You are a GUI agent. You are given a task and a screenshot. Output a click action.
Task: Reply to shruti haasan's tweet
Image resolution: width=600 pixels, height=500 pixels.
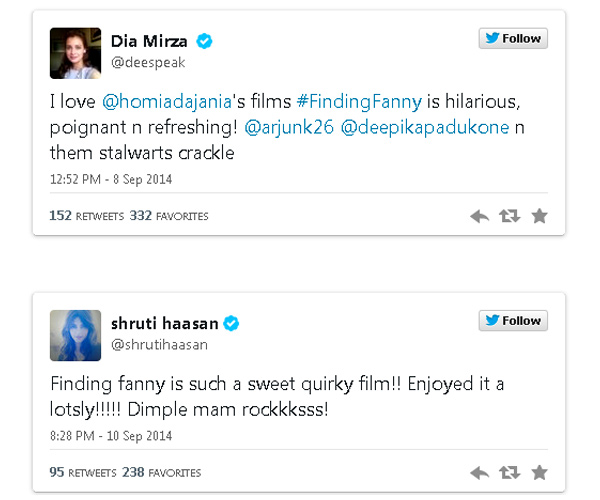coord(479,471)
